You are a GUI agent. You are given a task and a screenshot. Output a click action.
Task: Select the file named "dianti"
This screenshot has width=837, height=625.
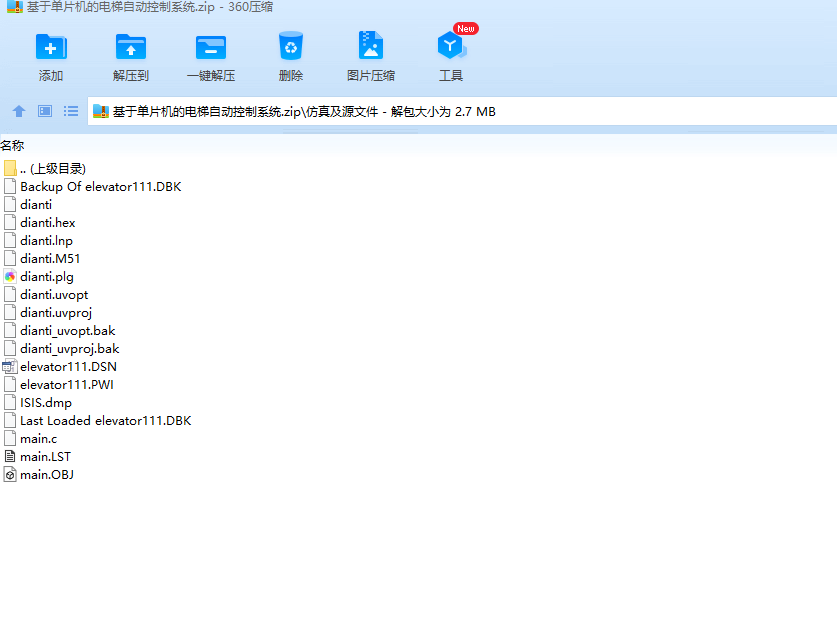click(36, 205)
